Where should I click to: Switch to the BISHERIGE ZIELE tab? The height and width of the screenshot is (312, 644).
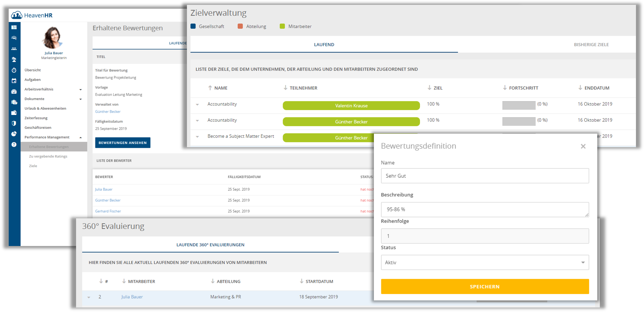[x=591, y=44]
